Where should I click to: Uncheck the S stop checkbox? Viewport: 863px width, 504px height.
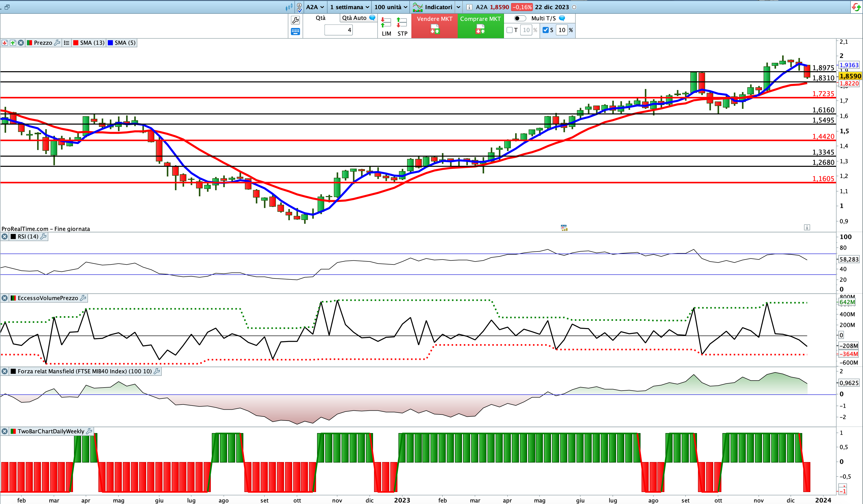545,30
